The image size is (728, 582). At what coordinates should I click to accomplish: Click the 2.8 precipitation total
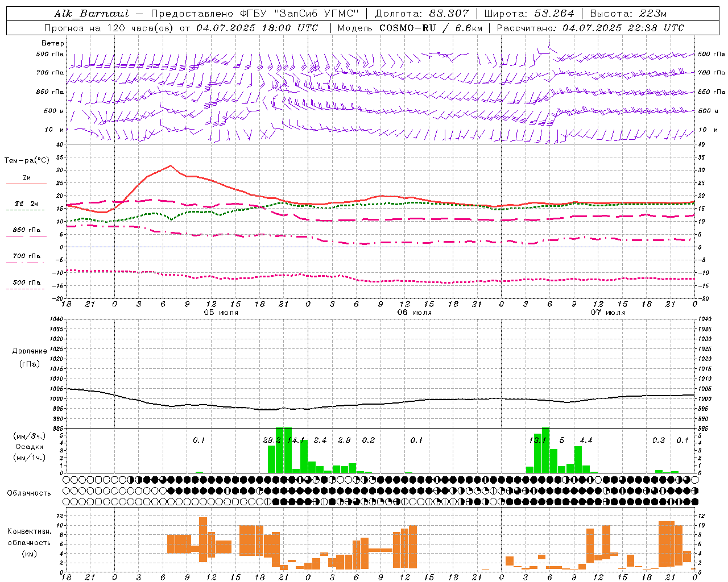point(344,440)
